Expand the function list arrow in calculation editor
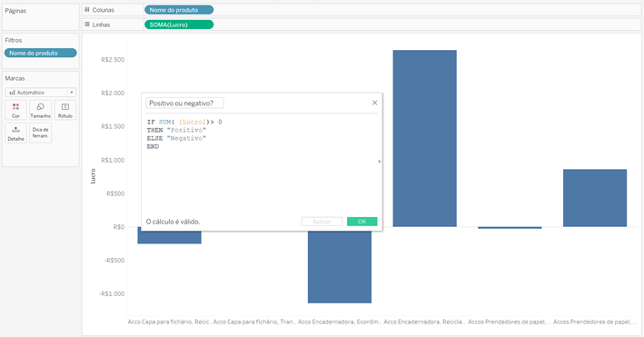The image size is (644, 337). tap(379, 162)
